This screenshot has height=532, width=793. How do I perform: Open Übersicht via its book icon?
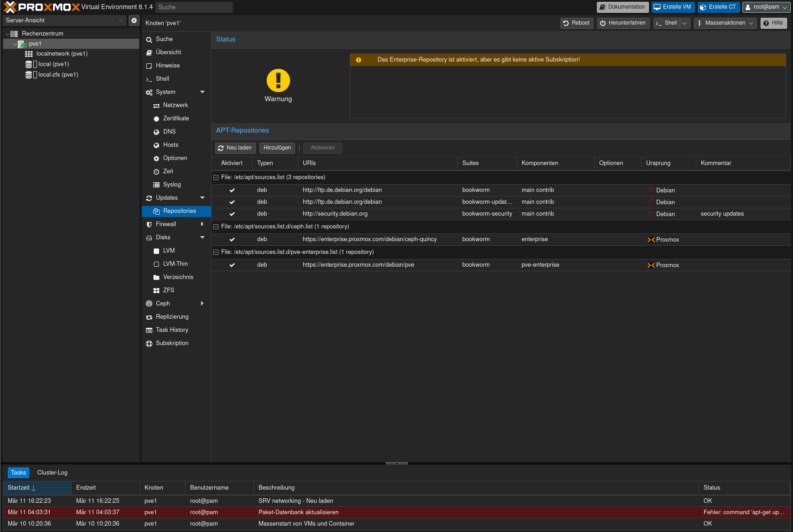pos(149,53)
